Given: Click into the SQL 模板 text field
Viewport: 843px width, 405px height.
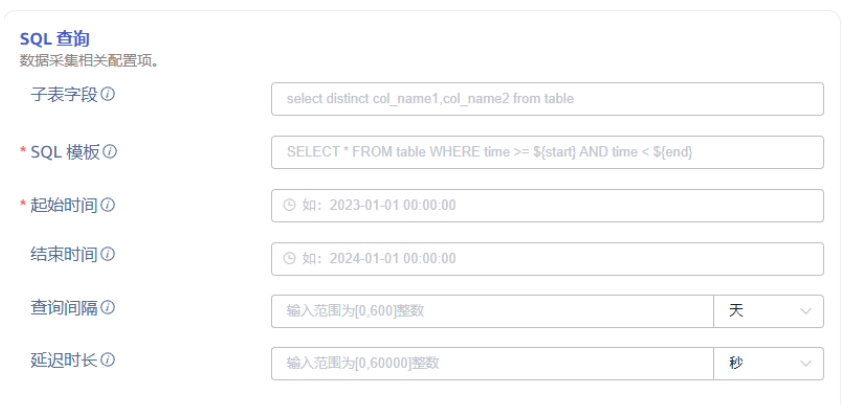Looking at the screenshot, I should (x=546, y=152).
